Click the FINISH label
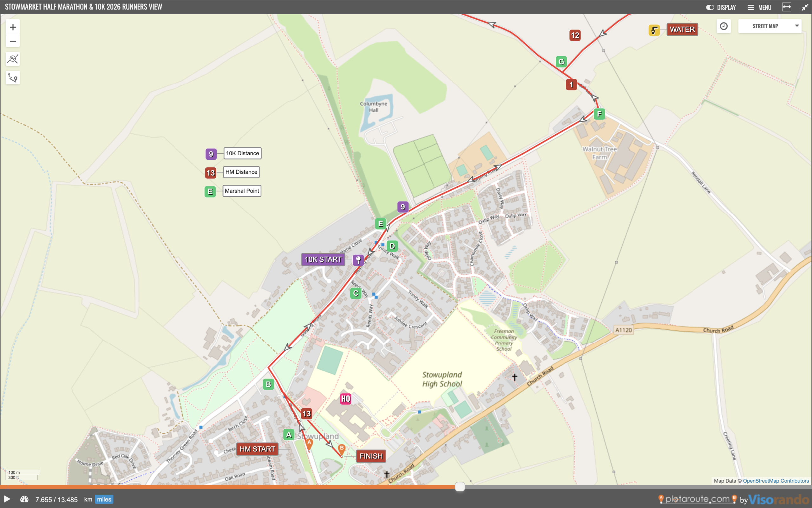 click(371, 456)
